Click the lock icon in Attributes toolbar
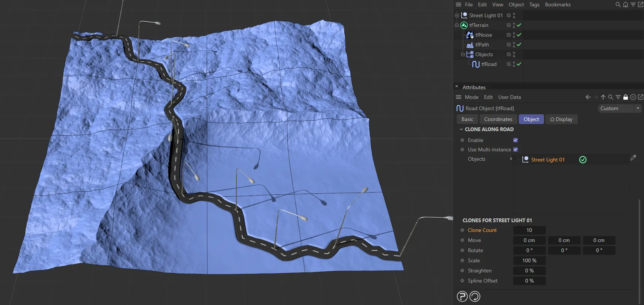Viewport: 644px width, 305px height. click(x=625, y=97)
